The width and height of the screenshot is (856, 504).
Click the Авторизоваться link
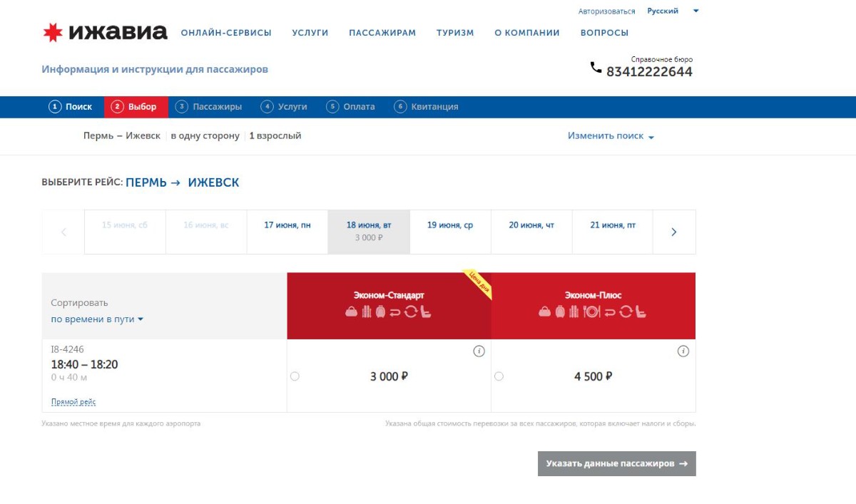coord(606,11)
